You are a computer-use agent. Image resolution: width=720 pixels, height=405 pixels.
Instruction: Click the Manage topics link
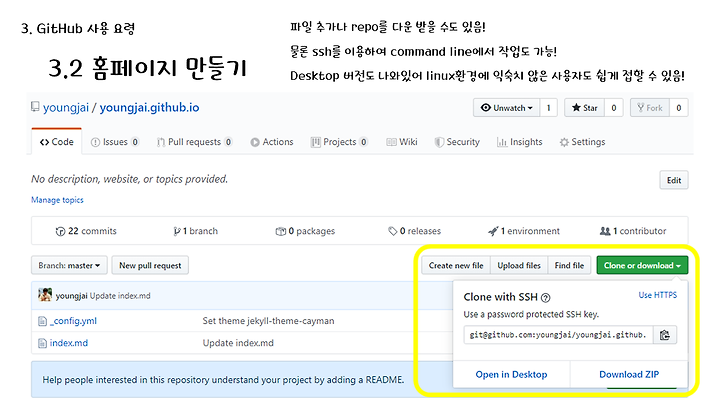57,200
